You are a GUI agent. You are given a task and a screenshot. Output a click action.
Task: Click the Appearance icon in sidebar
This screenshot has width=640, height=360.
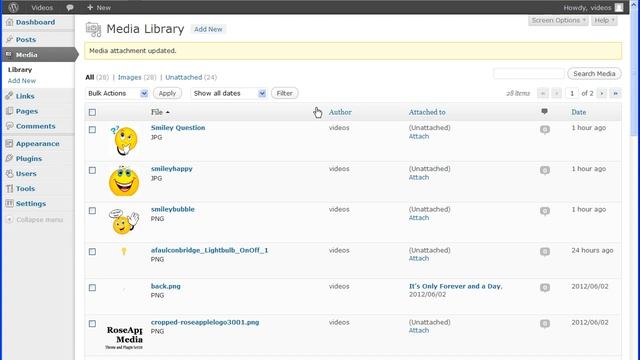click(9, 143)
